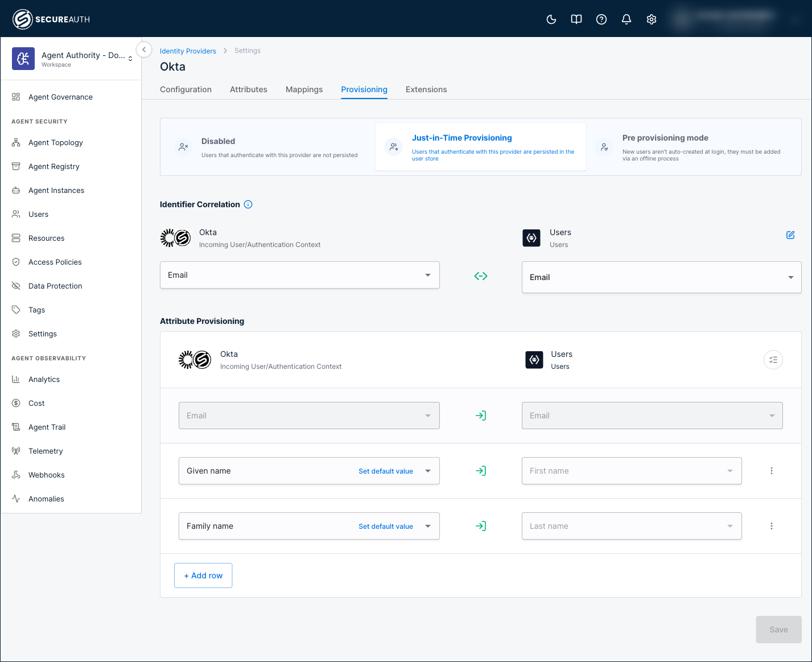Open options menu for Given name row

coord(772,471)
